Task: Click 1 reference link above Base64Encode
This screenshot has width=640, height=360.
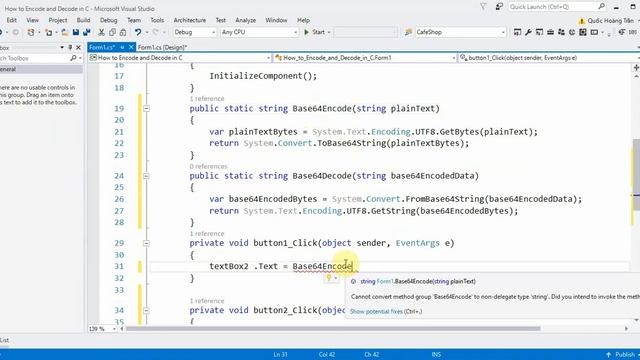Action: click(207, 99)
